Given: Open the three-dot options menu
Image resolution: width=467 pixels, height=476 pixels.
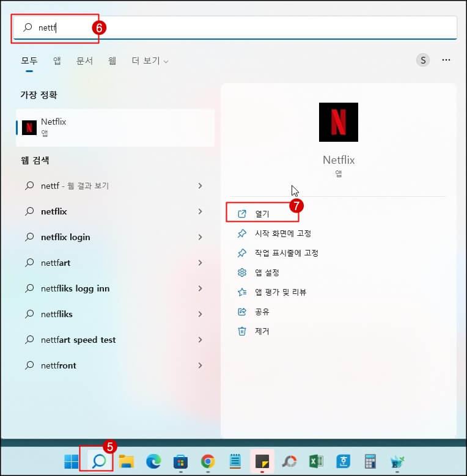Looking at the screenshot, I should [446, 60].
